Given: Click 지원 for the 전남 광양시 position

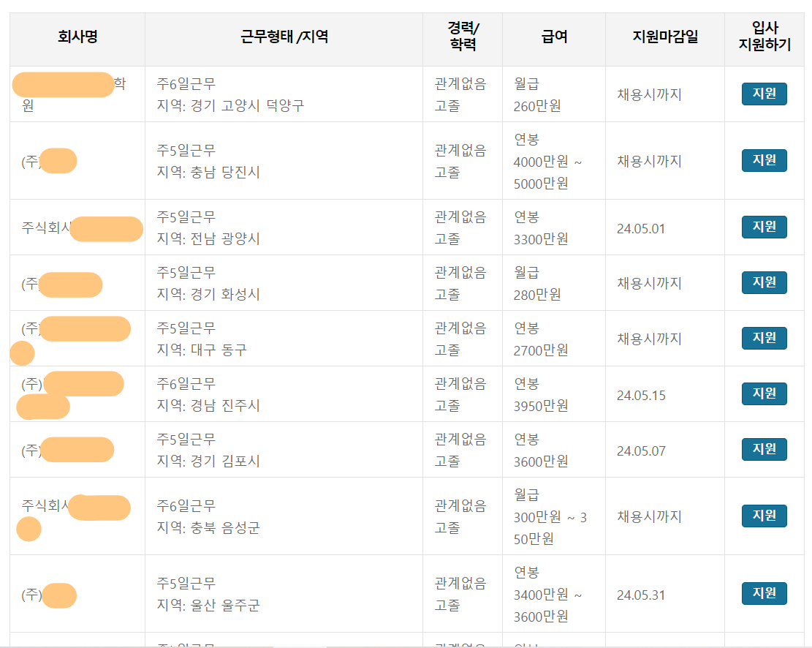Looking at the screenshot, I should point(764,227).
